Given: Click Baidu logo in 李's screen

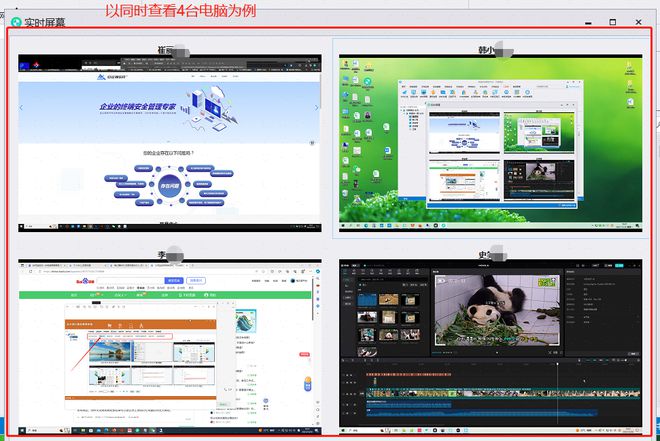Looking at the screenshot, I should (x=85, y=281).
